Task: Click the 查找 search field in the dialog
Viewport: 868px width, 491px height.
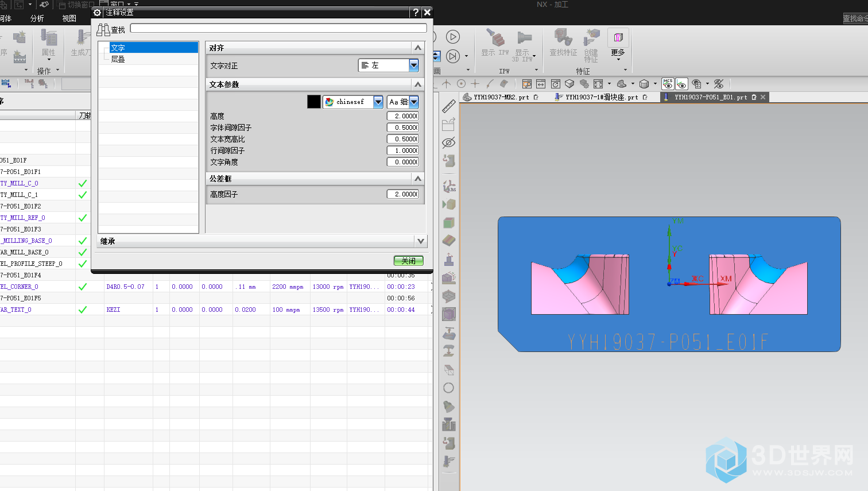Action: click(x=278, y=28)
